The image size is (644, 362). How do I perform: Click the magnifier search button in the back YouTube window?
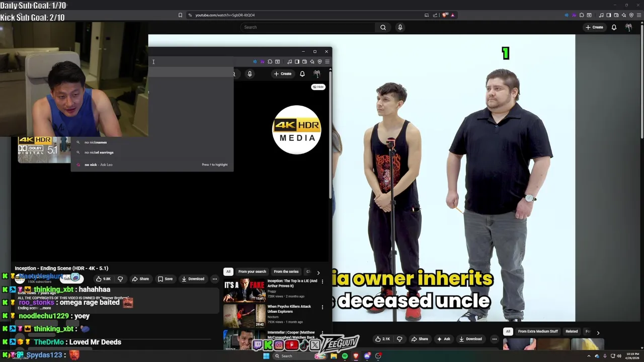383,27
